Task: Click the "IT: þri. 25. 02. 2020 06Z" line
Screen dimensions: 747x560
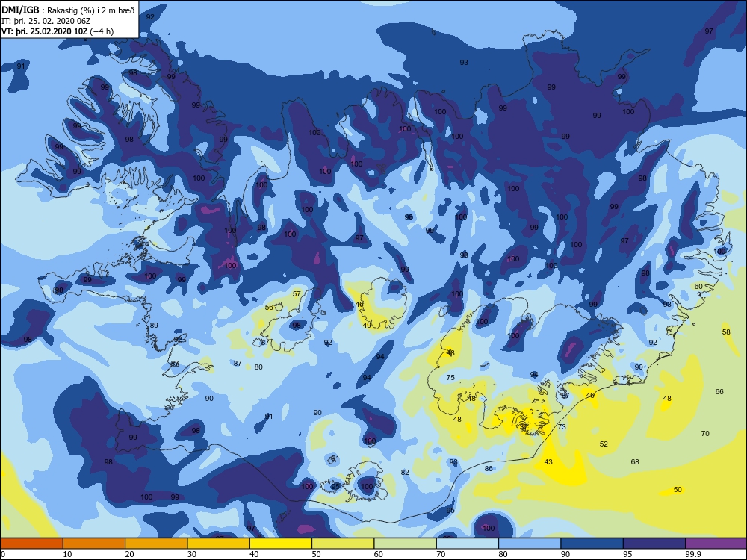Action: pos(46,21)
